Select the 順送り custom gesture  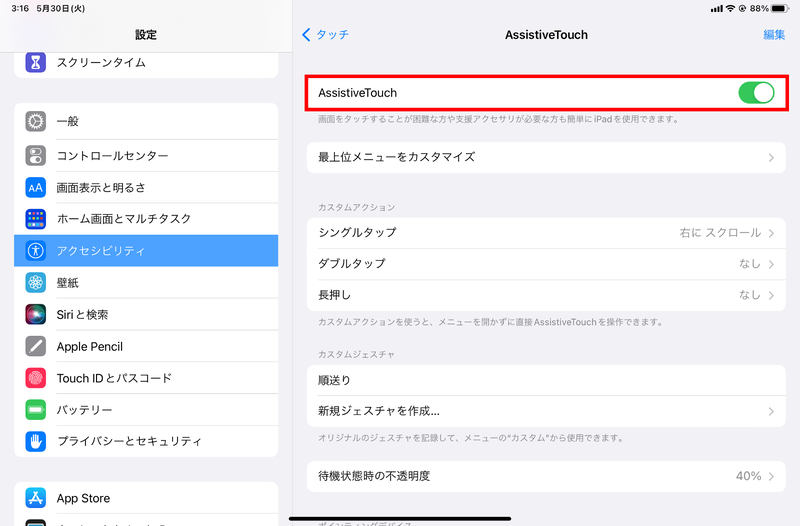(x=546, y=380)
